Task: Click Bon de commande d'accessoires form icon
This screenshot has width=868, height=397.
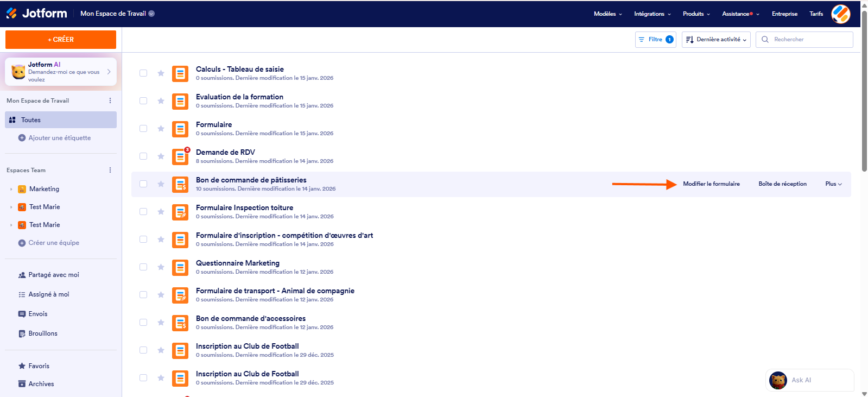Action: coord(180,323)
